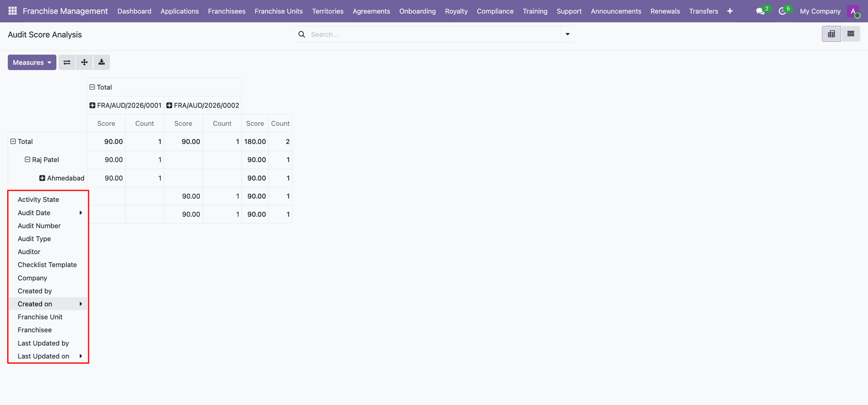
Task: Open the Renewals menu
Action: pos(665,11)
